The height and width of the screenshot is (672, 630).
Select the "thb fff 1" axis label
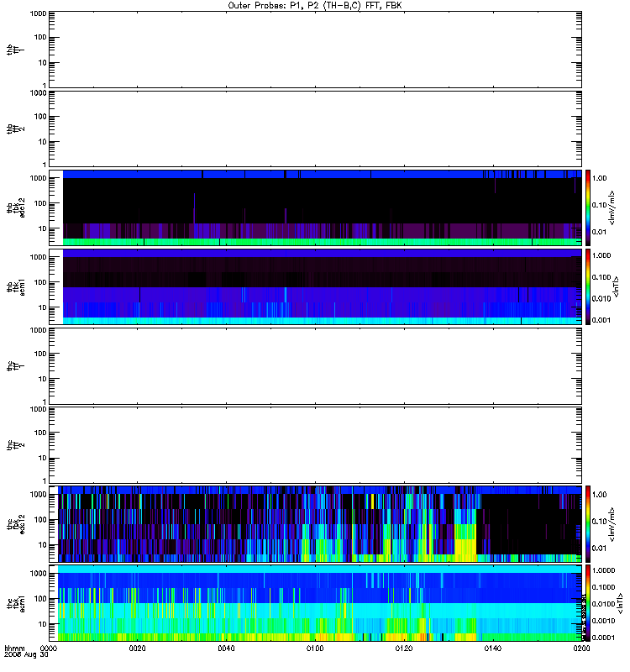(16, 50)
